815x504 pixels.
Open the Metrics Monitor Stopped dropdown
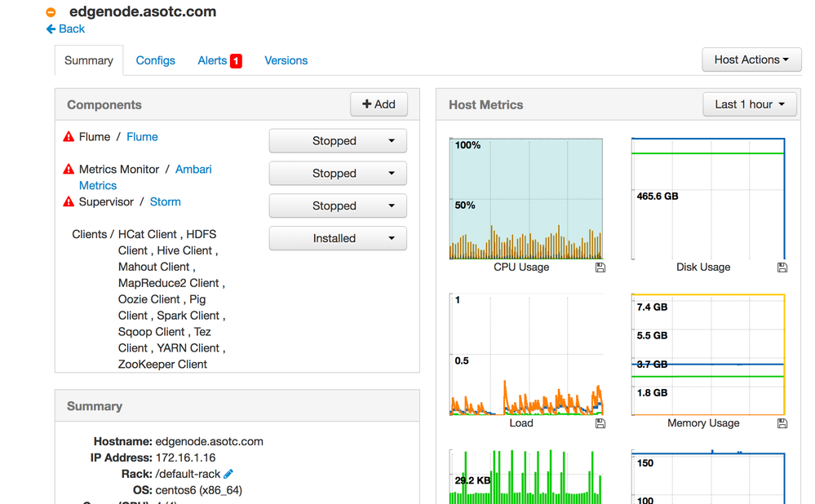click(338, 173)
